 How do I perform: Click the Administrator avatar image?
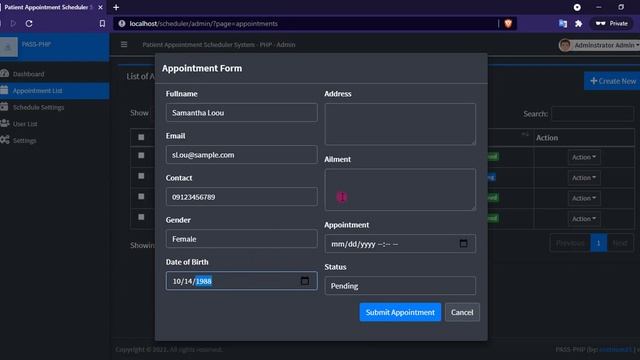565,45
